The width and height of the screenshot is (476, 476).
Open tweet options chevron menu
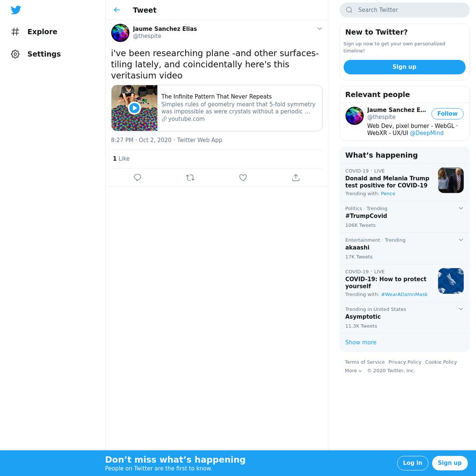coord(319,29)
